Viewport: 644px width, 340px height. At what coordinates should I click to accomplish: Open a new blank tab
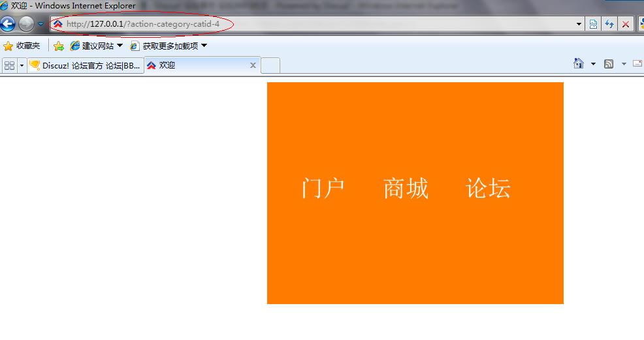270,66
